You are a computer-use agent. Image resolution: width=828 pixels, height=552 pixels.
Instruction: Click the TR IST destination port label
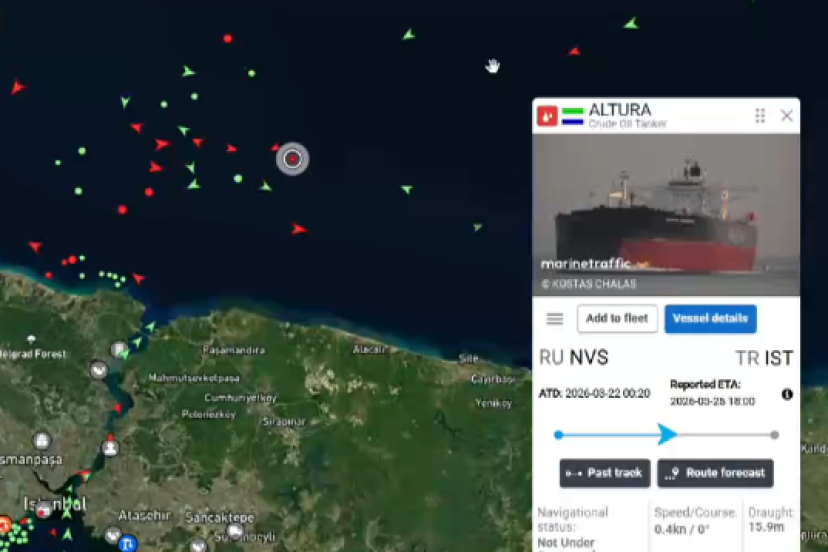tap(764, 358)
